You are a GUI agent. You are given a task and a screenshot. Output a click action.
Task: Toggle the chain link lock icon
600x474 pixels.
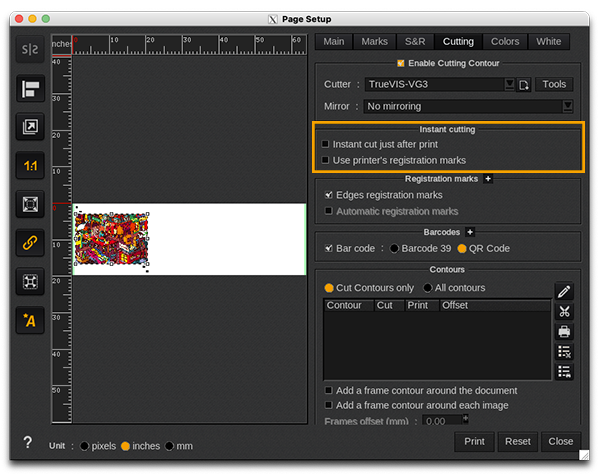tap(29, 243)
